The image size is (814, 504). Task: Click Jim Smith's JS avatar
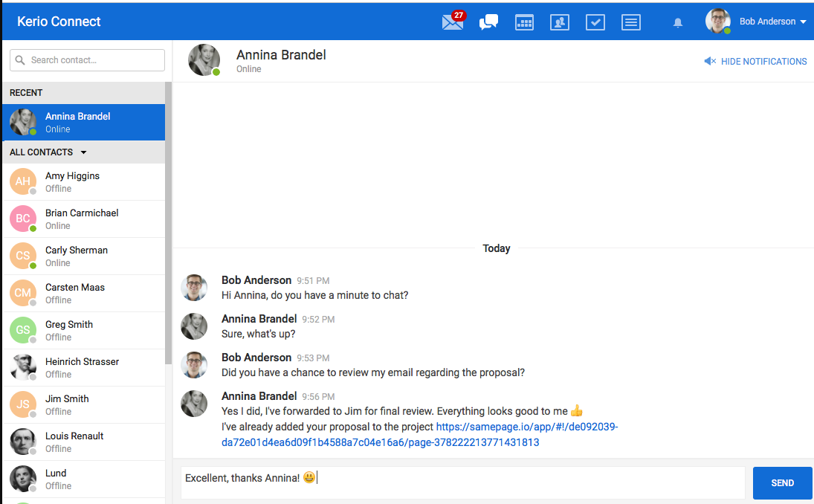(x=23, y=404)
